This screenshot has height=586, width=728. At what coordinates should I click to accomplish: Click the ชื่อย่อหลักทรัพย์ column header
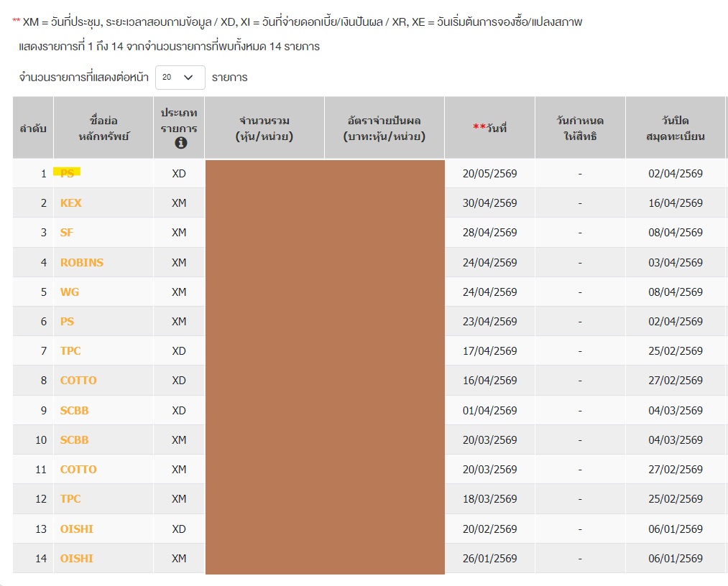[x=103, y=128]
